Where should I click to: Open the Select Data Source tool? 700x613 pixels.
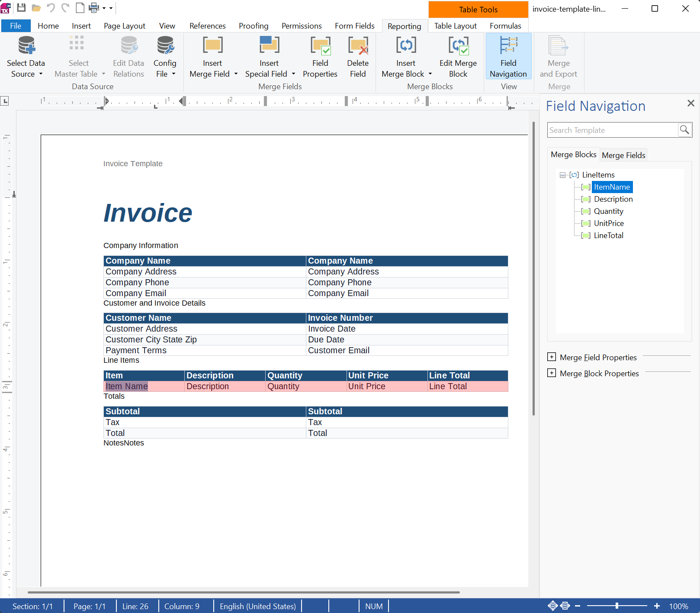click(x=26, y=56)
